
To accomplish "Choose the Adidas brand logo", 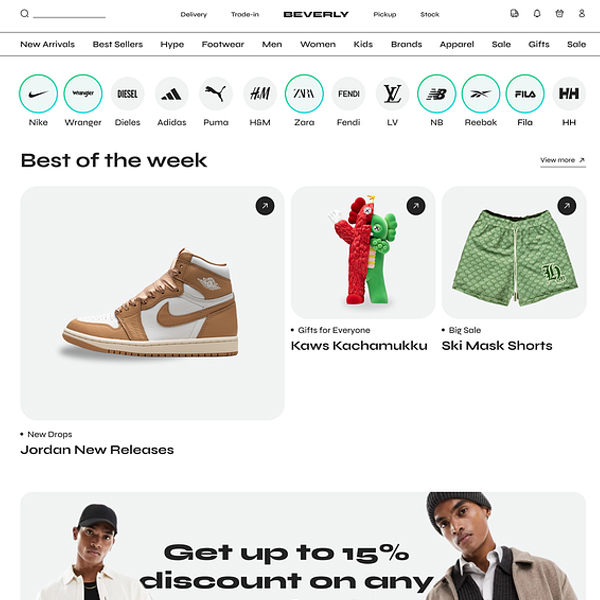I will (x=171, y=94).
